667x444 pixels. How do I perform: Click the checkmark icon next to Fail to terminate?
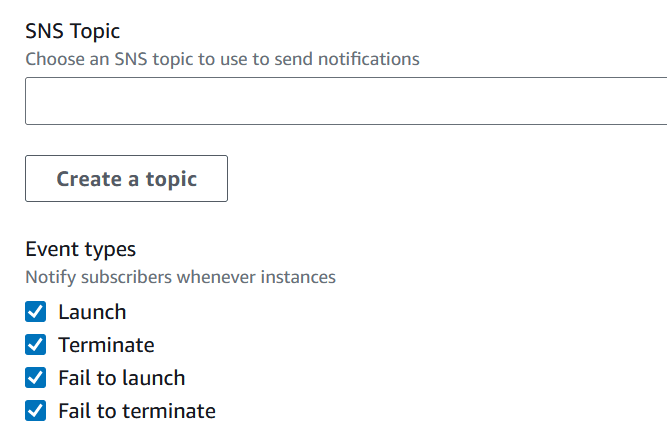coord(36,410)
